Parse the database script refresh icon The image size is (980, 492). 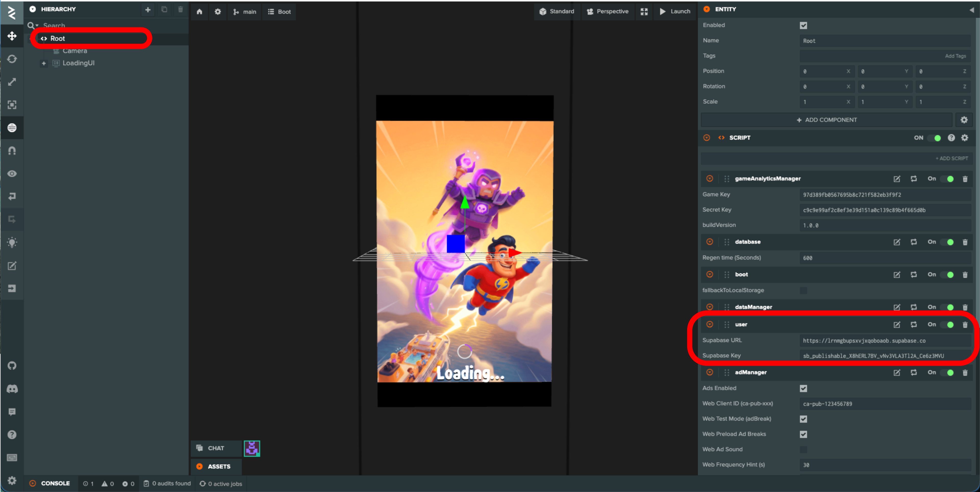click(x=913, y=242)
